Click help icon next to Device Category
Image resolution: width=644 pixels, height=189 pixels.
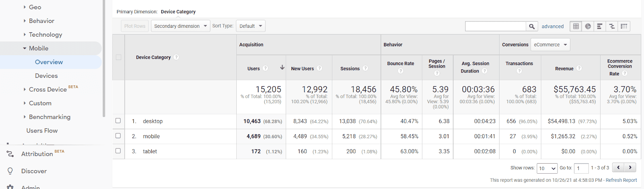click(x=176, y=57)
